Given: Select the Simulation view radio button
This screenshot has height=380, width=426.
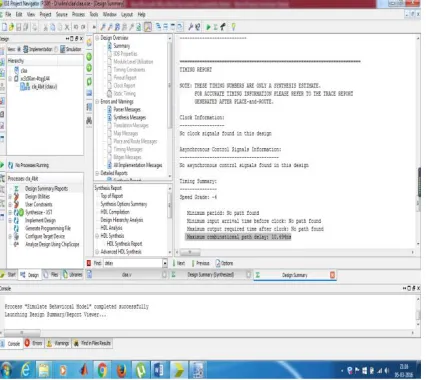Looking at the screenshot, I should tap(56, 49).
